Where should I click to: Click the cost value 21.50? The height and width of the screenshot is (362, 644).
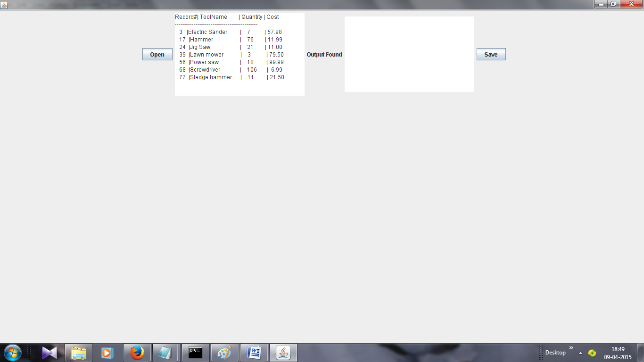(x=277, y=77)
